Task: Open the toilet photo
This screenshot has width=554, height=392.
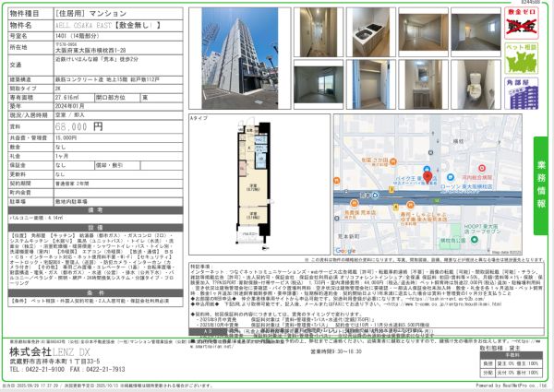Action: point(476,84)
